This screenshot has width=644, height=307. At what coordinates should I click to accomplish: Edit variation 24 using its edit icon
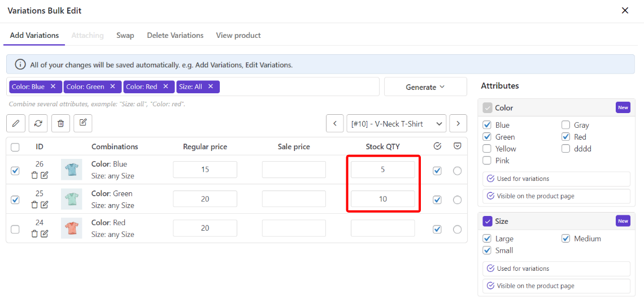tap(45, 234)
